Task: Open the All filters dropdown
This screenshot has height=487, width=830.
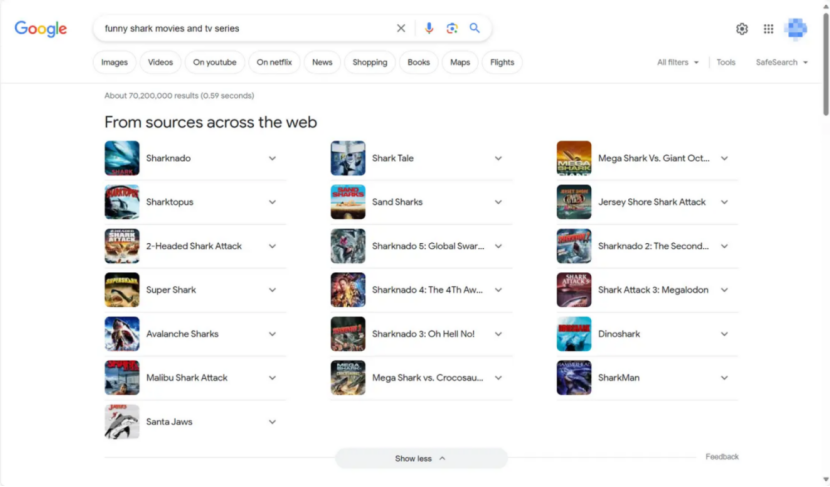Action: click(x=678, y=62)
